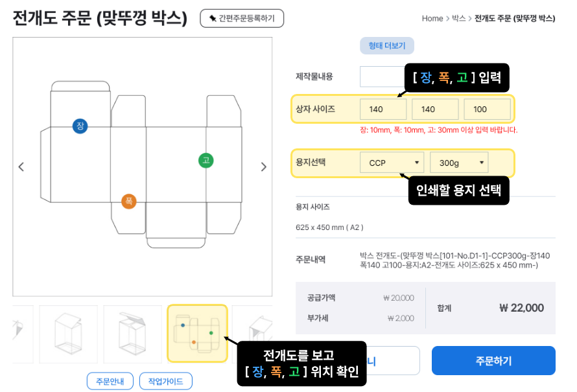Click the box height field 100
The width and height of the screenshot is (577, 392).
click(x=488, y=110)
